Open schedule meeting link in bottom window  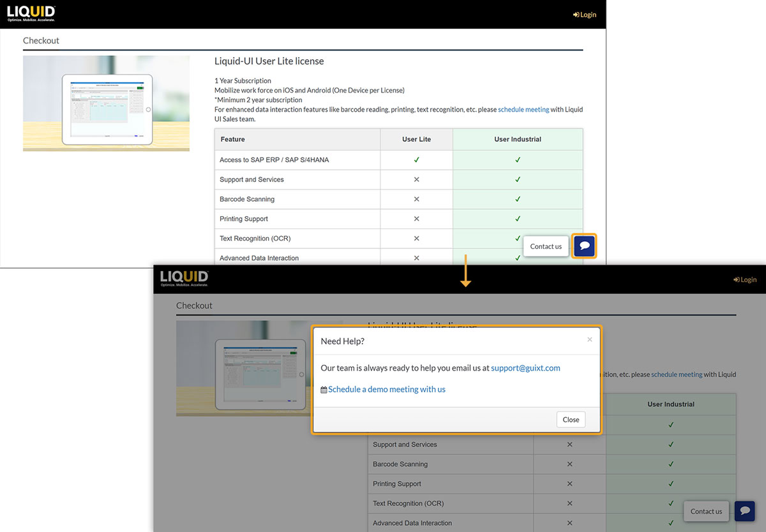coord(677,374)
